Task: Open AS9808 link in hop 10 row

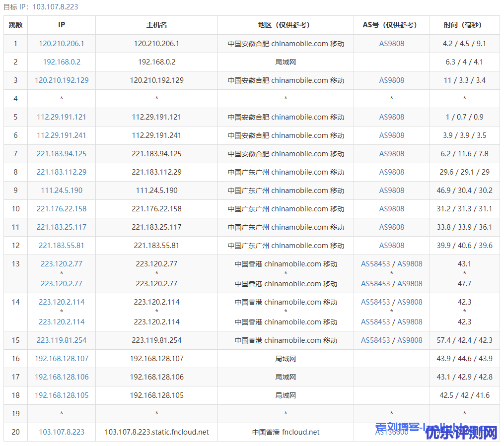Action: coord(391,209)
